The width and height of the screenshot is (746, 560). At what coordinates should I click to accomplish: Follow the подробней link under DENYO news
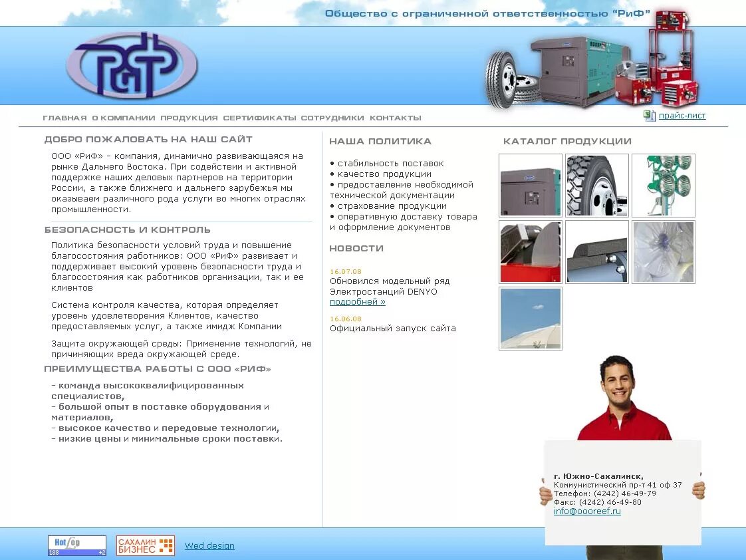coord(357,302)
